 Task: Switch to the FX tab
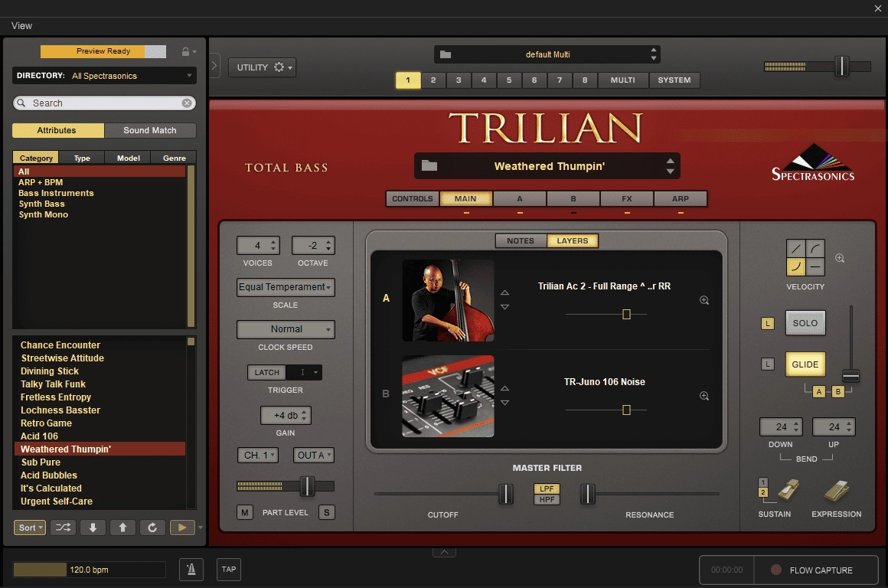pos(626,199)
